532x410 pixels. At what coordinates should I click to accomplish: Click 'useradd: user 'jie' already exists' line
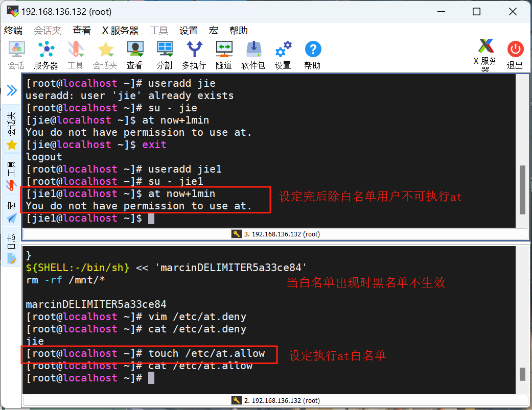coord(130,95)
